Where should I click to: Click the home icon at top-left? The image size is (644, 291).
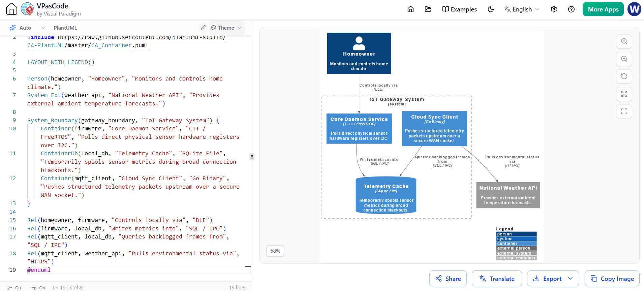pyautogui.click(x=11, y=9)
